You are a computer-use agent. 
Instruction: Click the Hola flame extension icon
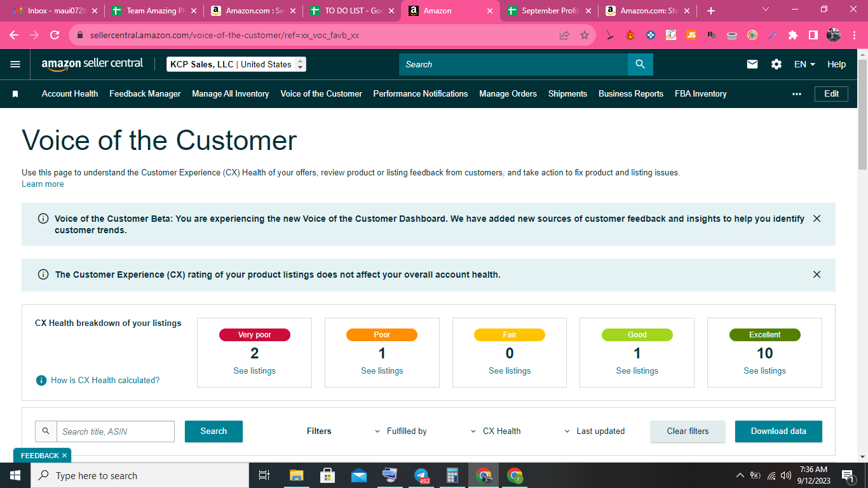point(630,36)
